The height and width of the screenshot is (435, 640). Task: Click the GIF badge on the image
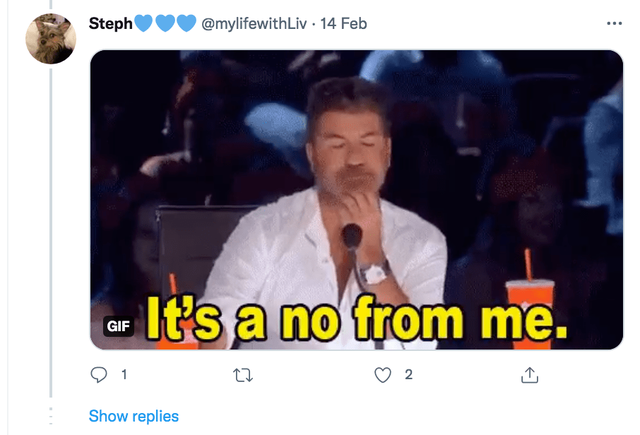click(x=118, y=326)
